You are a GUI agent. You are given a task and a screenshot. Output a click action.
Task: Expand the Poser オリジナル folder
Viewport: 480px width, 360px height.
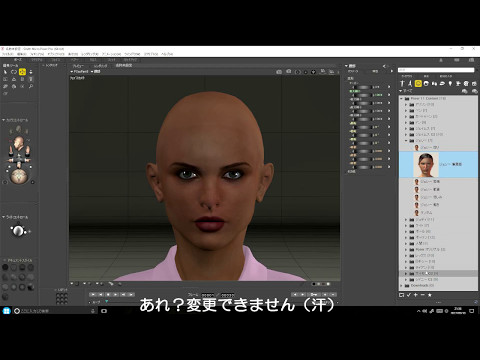406,249
